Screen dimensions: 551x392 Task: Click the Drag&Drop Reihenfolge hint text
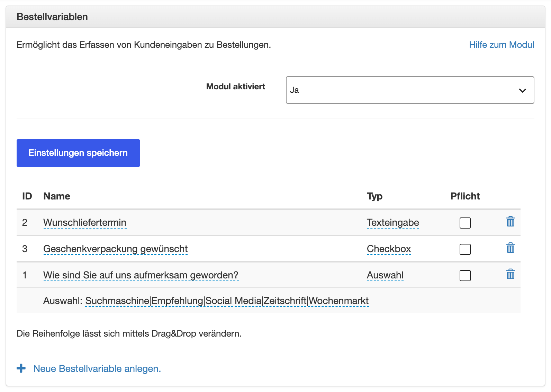tap(129, 333)
